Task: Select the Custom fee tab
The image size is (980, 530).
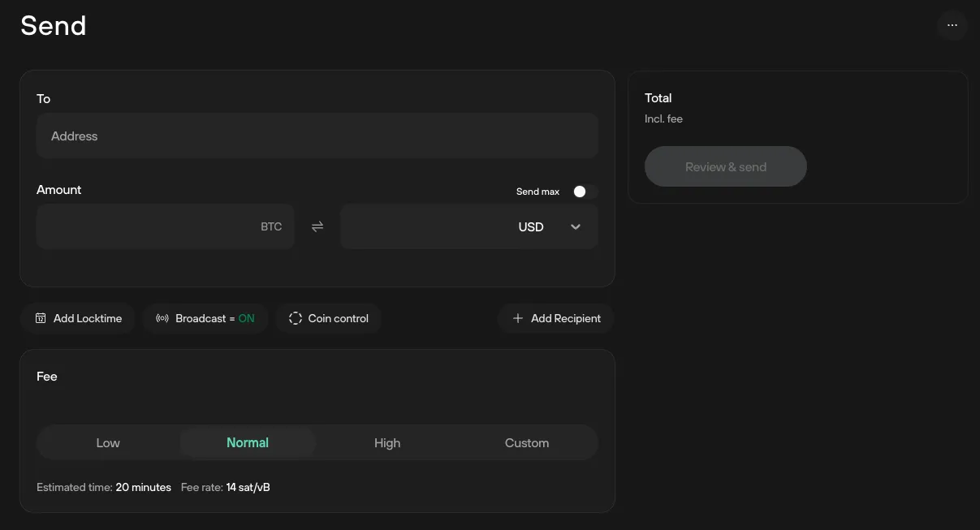Action: [x=527, y=442]
